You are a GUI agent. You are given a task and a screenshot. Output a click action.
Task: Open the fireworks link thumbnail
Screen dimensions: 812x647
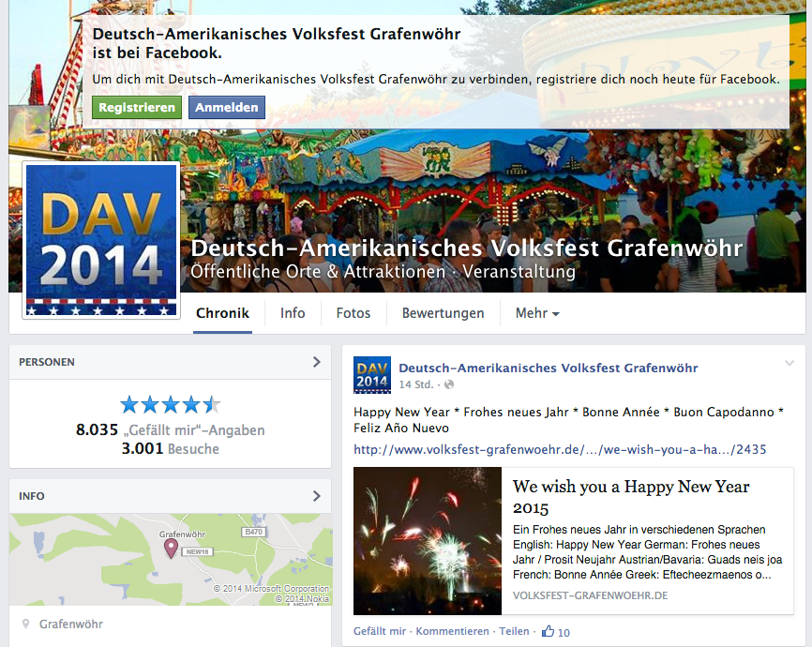[428, 541]
